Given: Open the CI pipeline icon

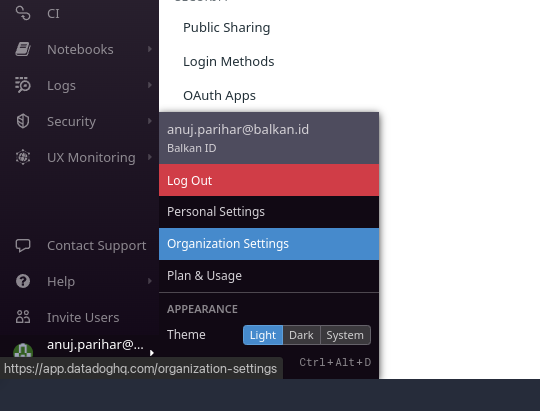Looking at the screenshot, I should point(23,13).
